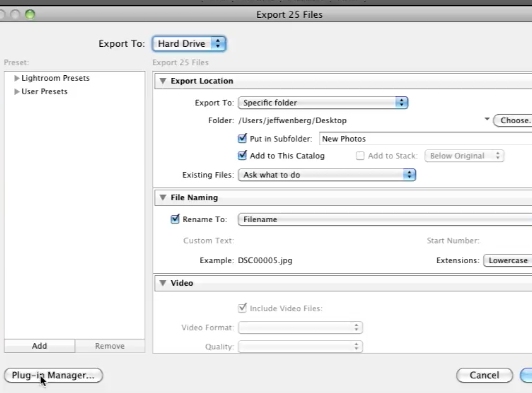Expand User Presets in the preset list
This screenshot has width=532, height=393.
[16, 92]
